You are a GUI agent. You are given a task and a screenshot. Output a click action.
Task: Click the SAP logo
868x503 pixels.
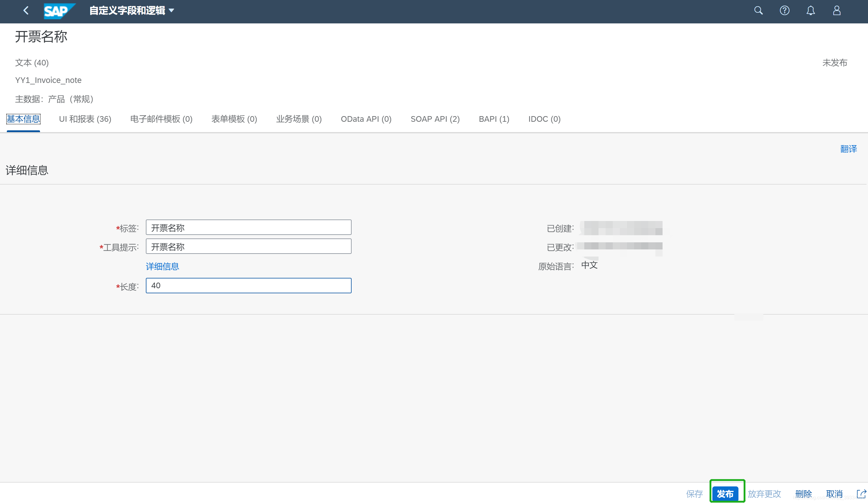pyautogui.click(x=59, y=11)
